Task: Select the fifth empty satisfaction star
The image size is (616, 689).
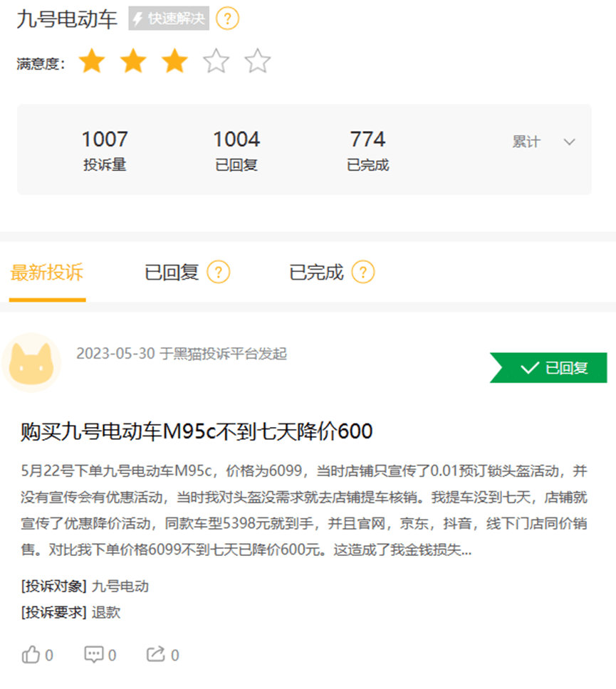Action: [x=257, y=61]
